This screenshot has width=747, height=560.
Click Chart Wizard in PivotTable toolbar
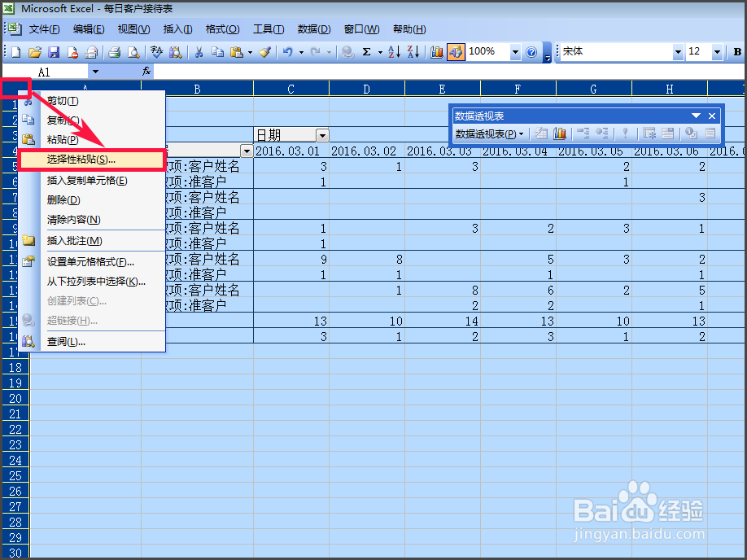[x=560, y=134]
